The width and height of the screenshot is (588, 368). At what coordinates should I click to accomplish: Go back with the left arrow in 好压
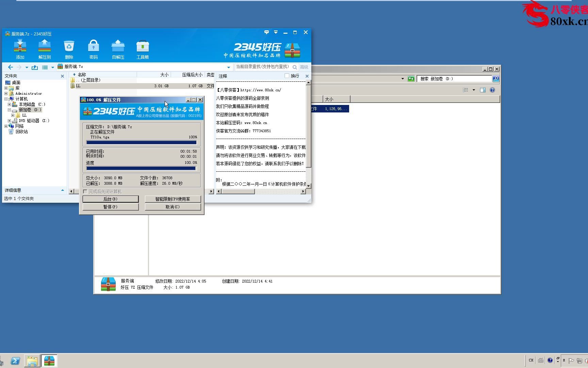click(x=10, y=67)
